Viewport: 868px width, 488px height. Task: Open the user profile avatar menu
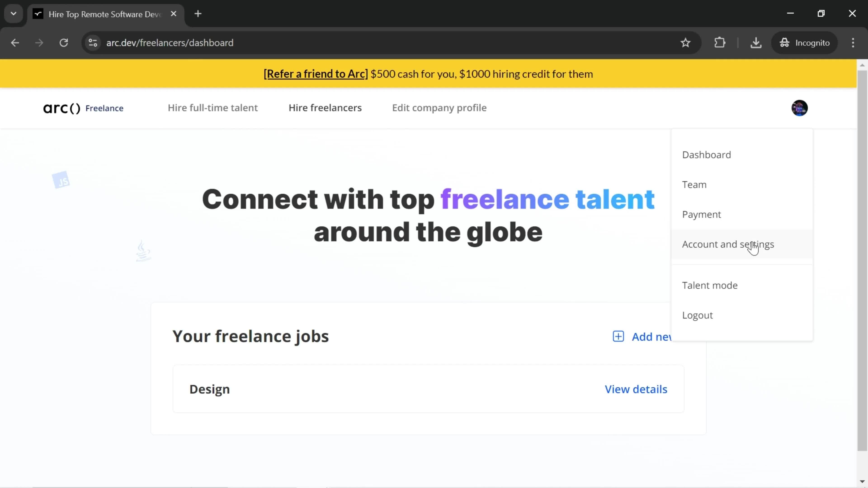coord(800,108)
